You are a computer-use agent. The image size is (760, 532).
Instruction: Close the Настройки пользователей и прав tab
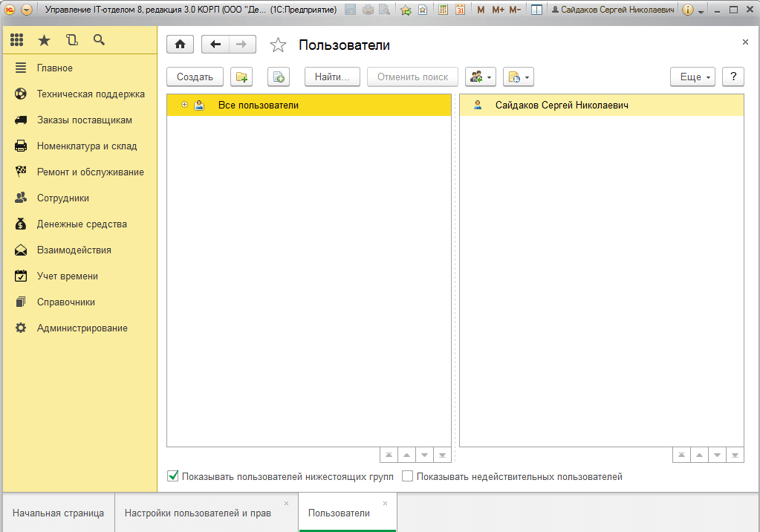point(287,503)
